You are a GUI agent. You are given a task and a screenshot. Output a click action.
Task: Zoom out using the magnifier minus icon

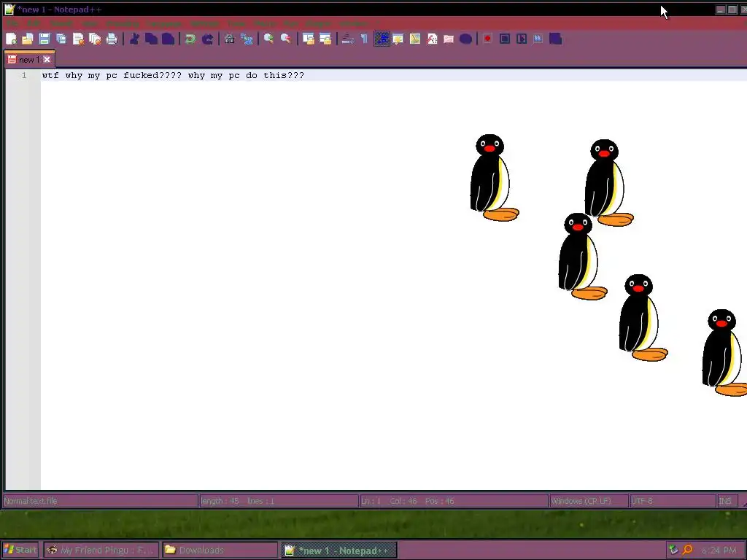click(x=286, y=39)
